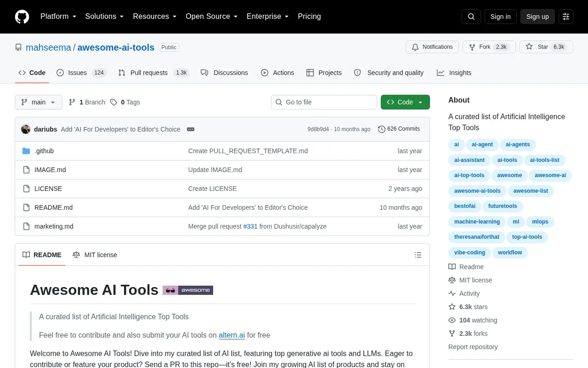
Task: Expand the Resources dropdown
Action: tap(155, 17)
